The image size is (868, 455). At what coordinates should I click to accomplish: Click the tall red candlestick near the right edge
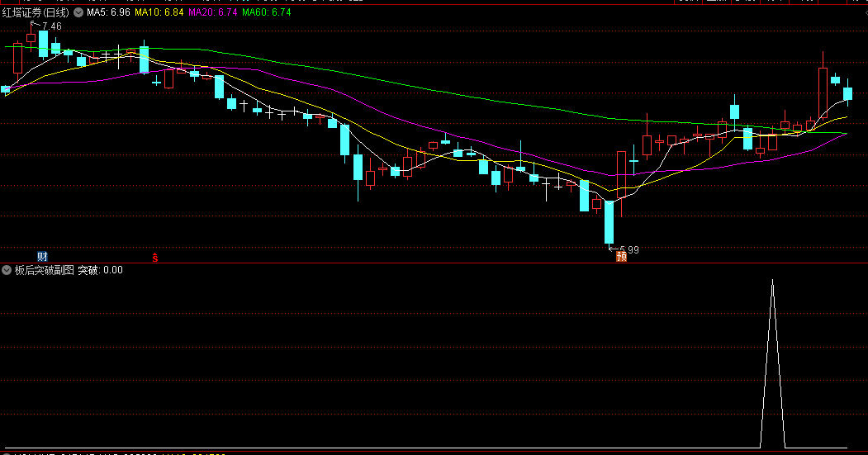click(x=823, y=93)
